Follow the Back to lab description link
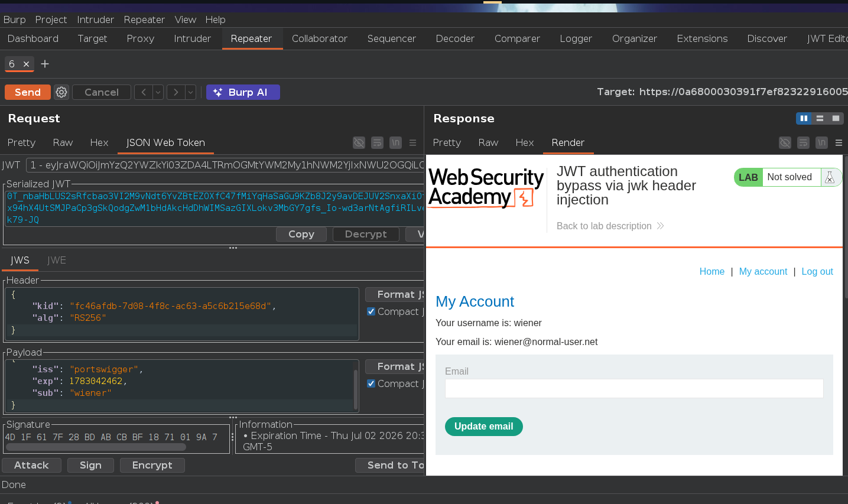Image resolution: width=848 pixels, height=504 pixels. pos(610,226)
